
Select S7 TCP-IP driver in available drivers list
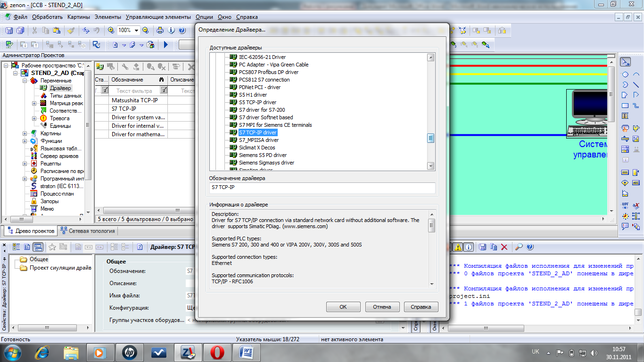[x=257, y=132]
